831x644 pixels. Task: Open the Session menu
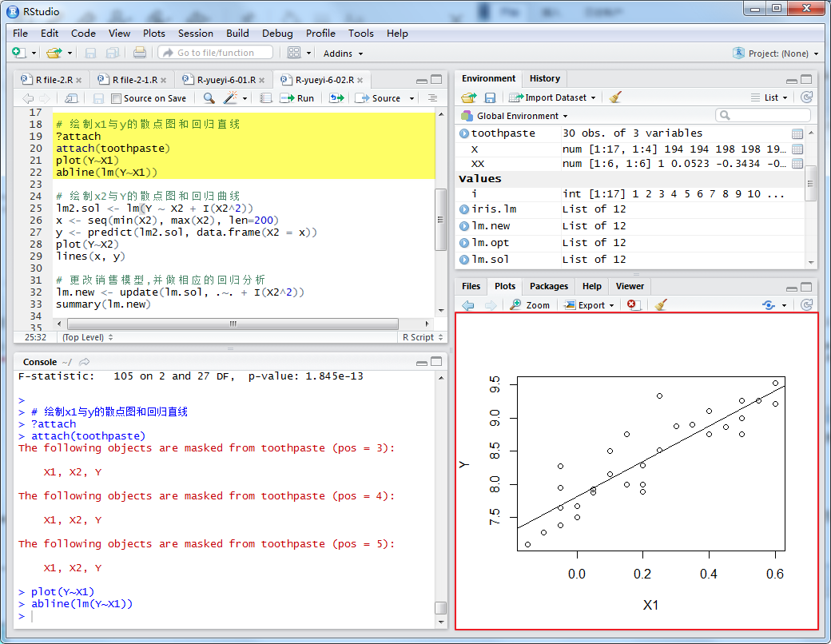(x=195, y=34)
